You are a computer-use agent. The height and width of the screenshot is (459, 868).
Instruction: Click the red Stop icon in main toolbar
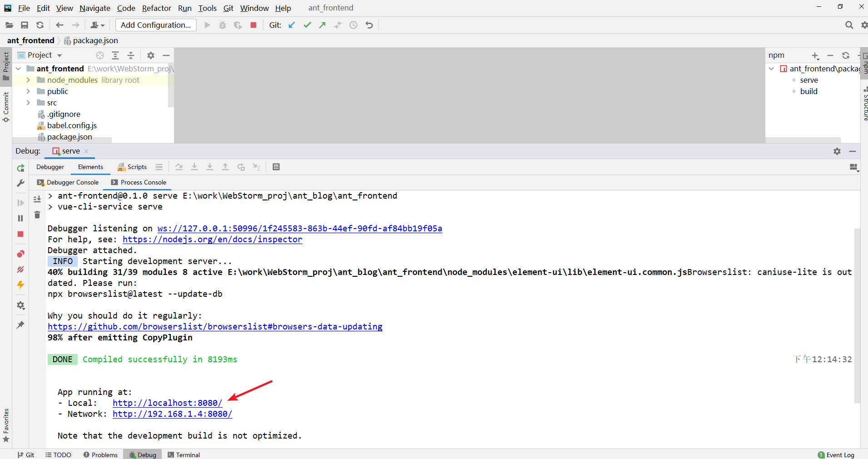click(253, 25)
